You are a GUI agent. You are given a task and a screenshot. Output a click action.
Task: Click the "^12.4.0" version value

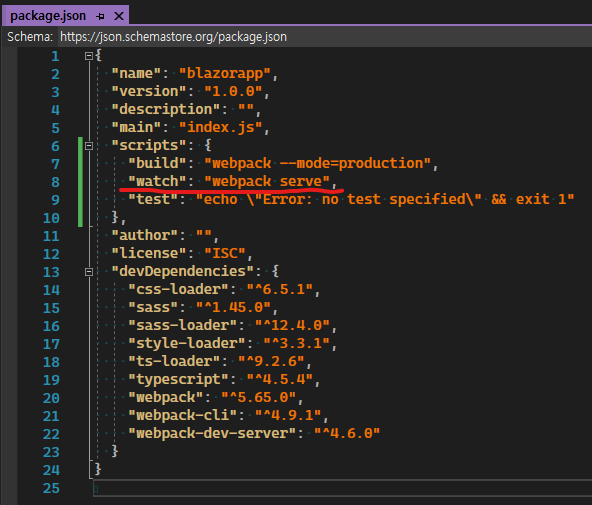tap(293, 325)
